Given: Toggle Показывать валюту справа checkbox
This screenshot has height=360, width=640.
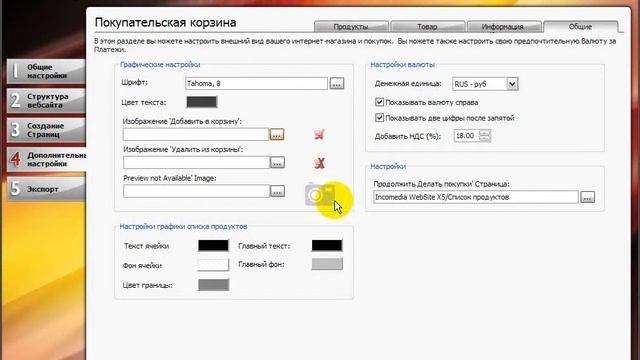Looking at the screenshot, I should coord(379,102).
